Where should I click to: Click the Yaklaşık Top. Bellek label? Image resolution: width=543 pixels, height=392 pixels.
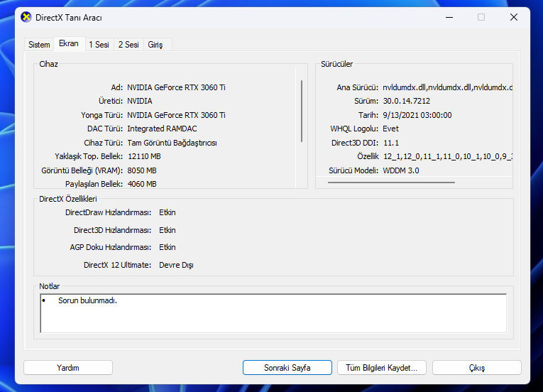pos(89,156)
